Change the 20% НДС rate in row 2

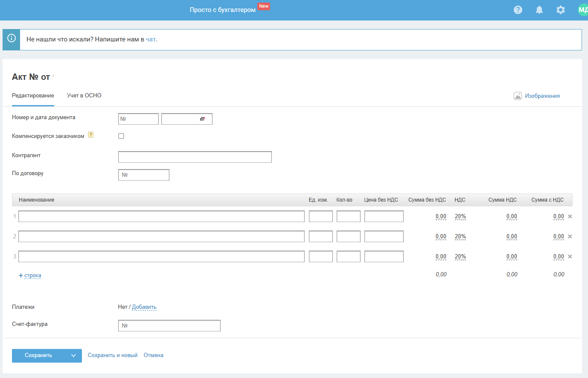coord(460,237)
